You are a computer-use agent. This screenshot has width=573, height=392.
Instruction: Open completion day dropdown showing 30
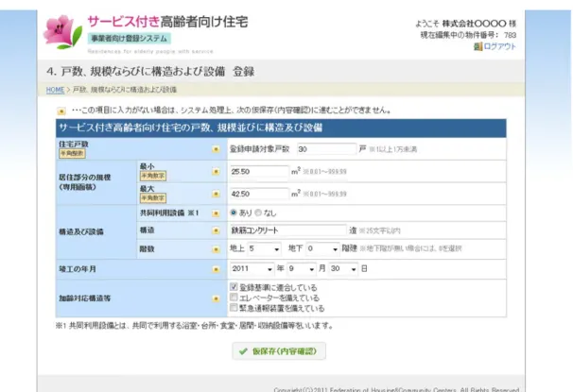343,269
